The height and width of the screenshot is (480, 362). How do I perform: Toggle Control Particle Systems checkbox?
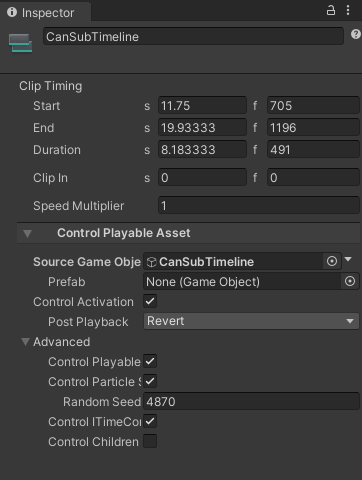click(x=150, y=381)
